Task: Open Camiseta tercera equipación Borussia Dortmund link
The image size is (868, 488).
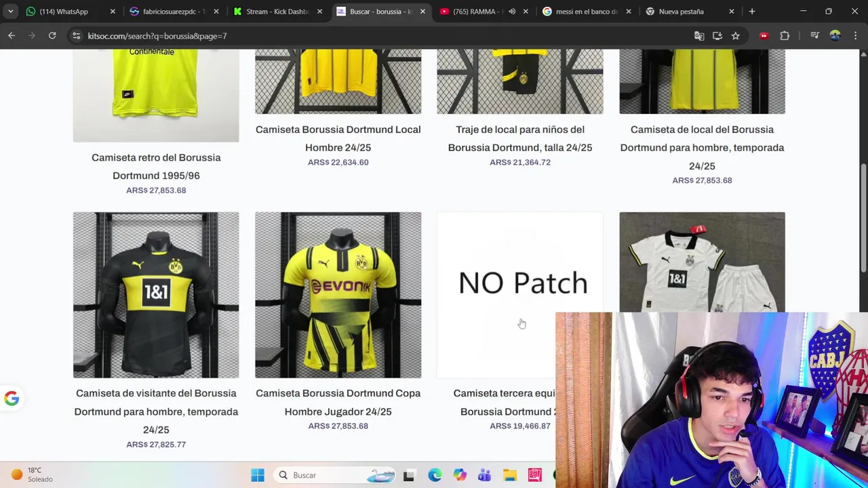Action: pos(504,402)
